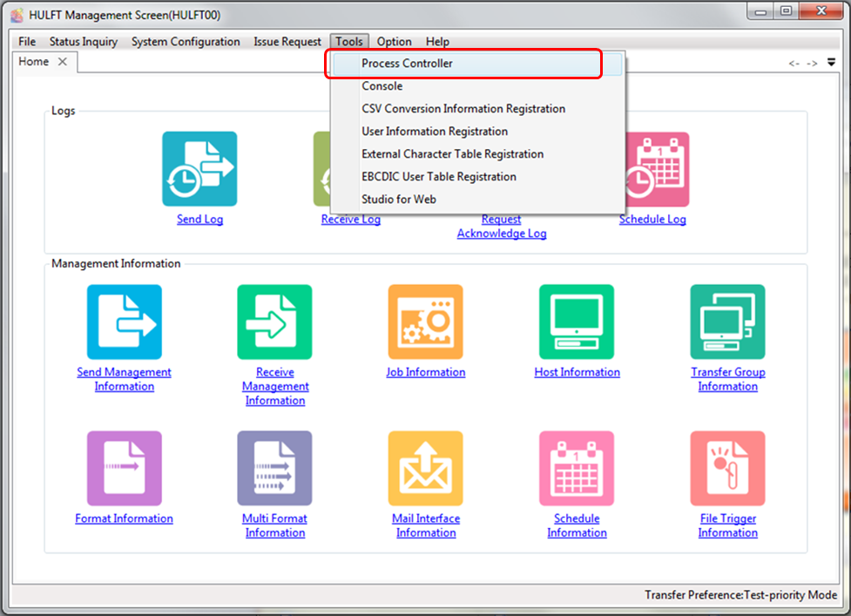Open the Multi Format Information icon
Viewport: 851px width, 616px height.
click(x=274, y=468)
